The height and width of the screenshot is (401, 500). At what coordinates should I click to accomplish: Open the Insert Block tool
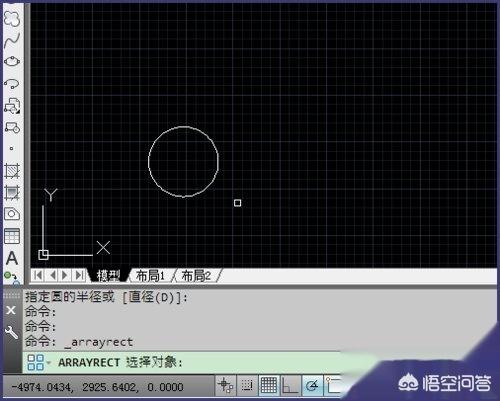[x=12, y=106]
